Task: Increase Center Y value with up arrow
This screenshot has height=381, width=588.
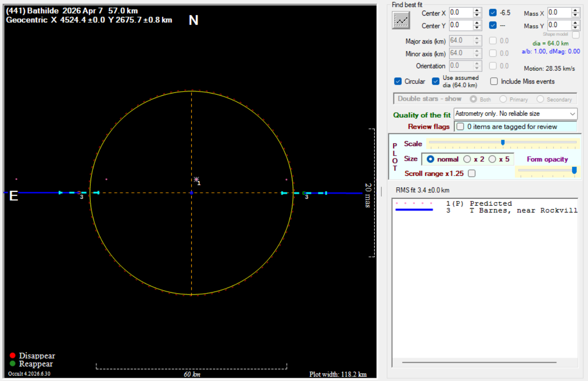Action: pyautogui.click(x=477, y=23)
